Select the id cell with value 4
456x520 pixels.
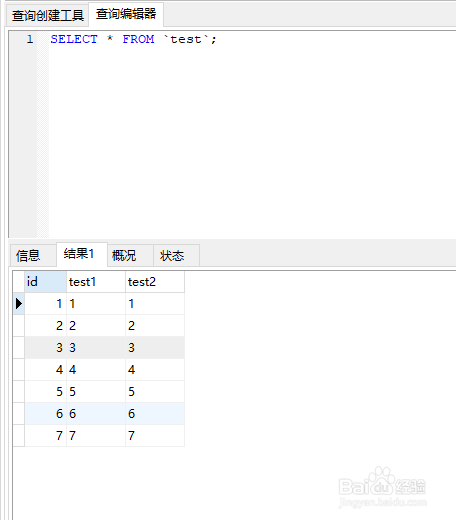pos(45,370)
